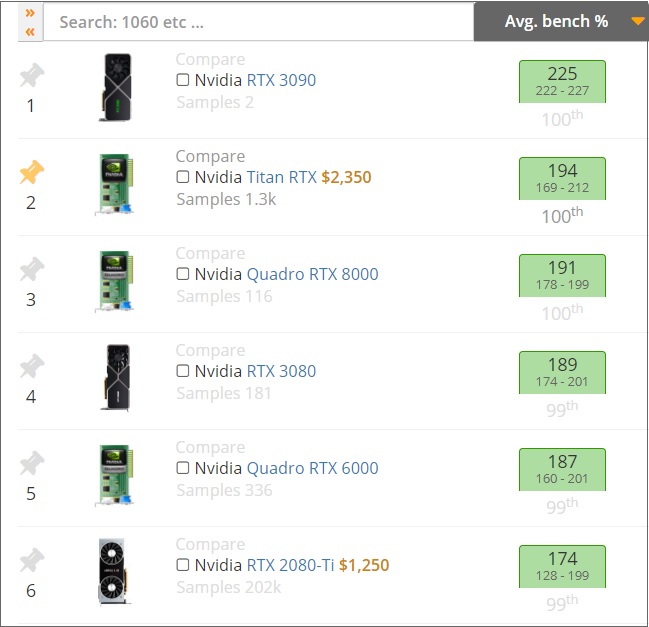Pin the RTX 3080 row
This screenshot has height=627, width=649.
[31, 366]
